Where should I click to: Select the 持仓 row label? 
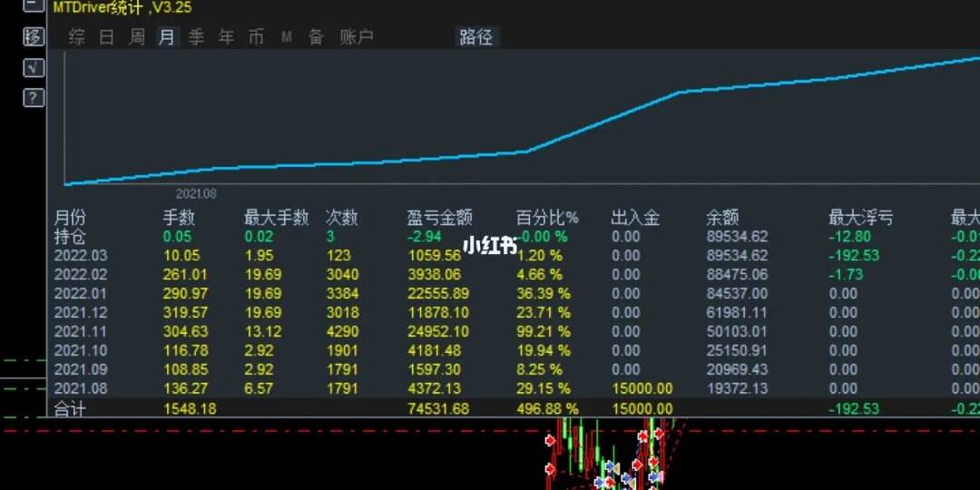coord(70,237)
